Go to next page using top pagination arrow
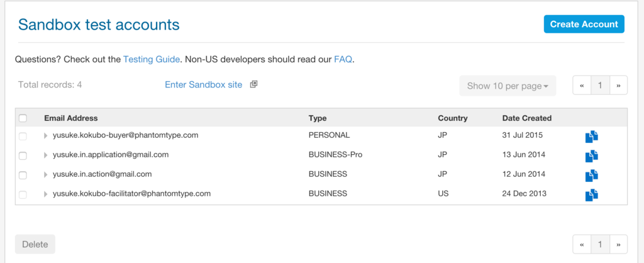 (619, 86)
